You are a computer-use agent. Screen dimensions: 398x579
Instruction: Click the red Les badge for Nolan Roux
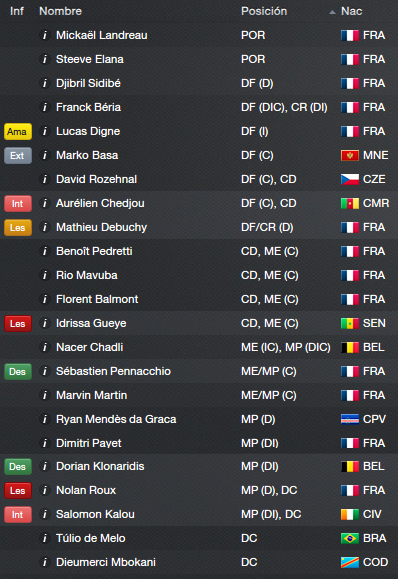point(18,490)
